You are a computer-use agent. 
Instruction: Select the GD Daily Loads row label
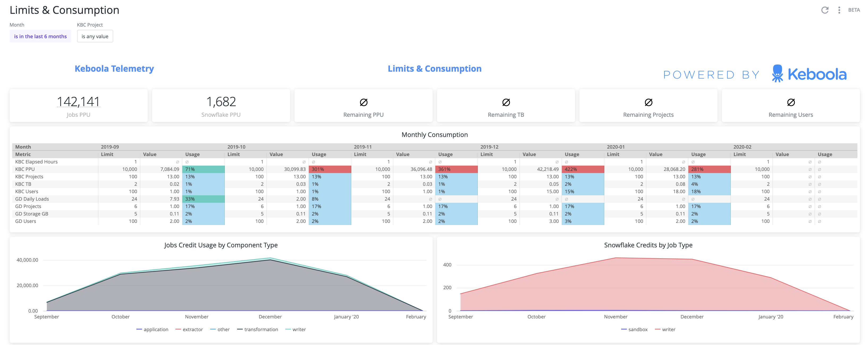pos(32,199)
